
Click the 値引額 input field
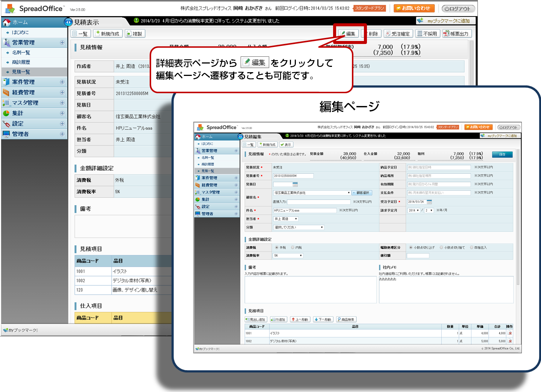(x=418, y=256)
